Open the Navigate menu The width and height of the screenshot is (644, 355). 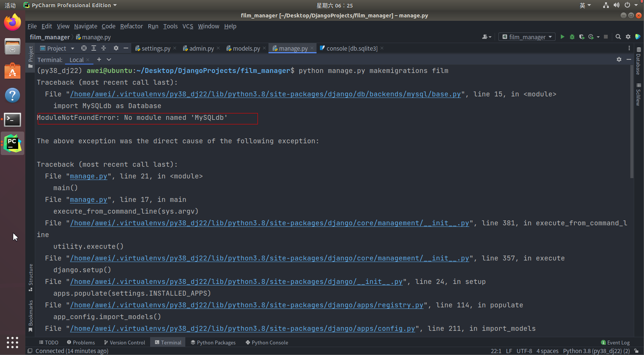point(85,26)
